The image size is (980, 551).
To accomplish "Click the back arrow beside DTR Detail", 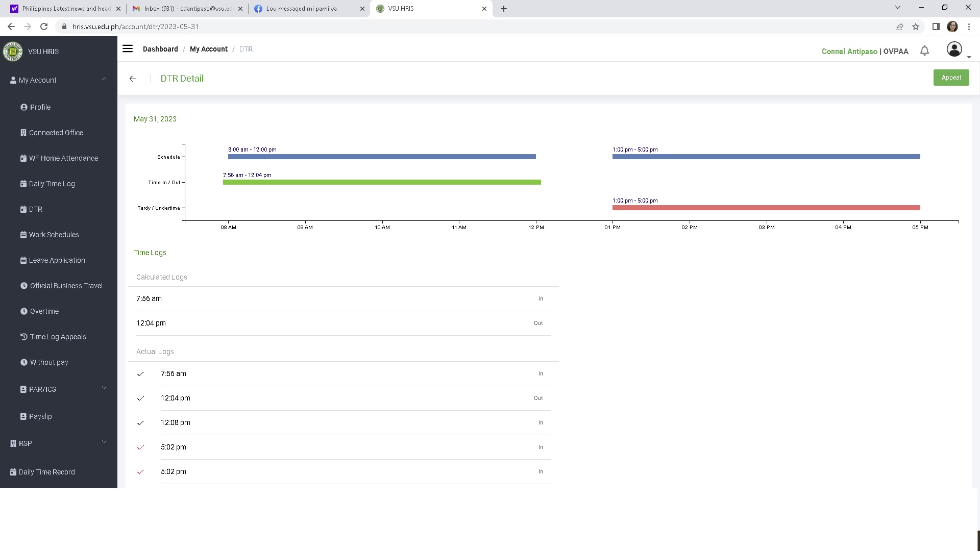I will click(133, 79).
